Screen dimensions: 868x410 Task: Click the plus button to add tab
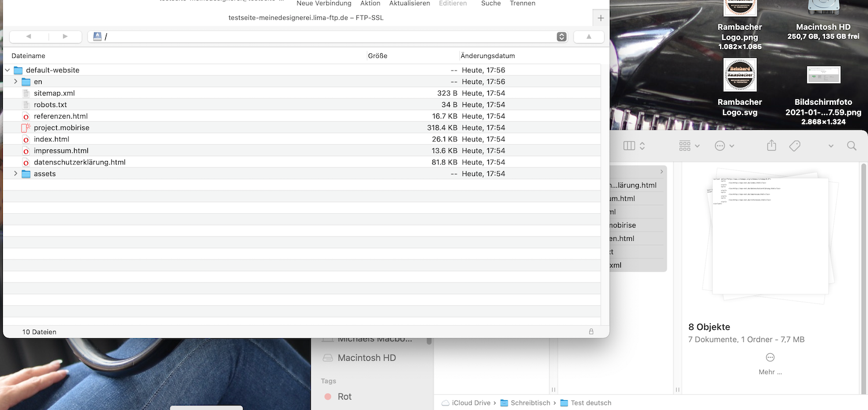coord(601,18)
